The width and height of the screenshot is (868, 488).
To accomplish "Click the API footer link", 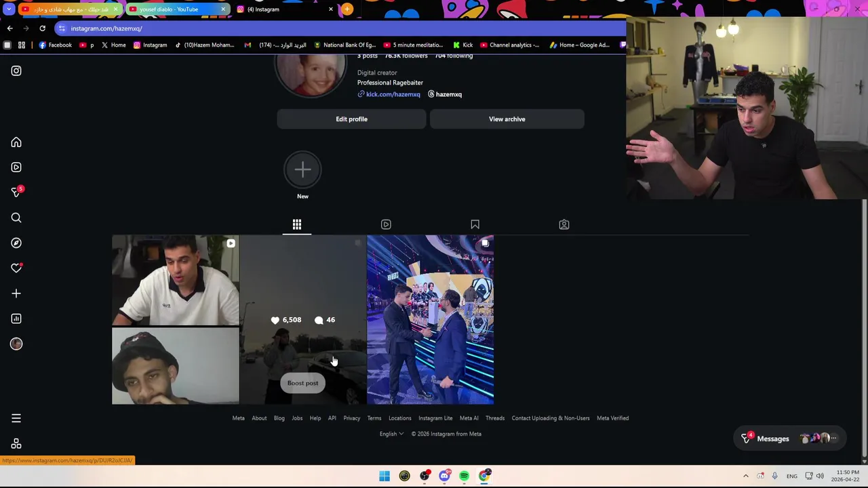I will tap(332, 418).
